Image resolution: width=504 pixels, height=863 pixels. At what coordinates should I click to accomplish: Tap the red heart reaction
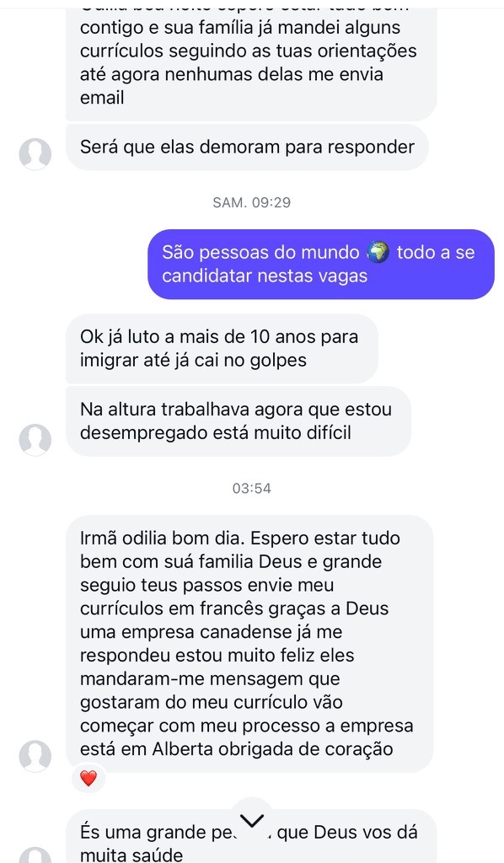[88, 778]
